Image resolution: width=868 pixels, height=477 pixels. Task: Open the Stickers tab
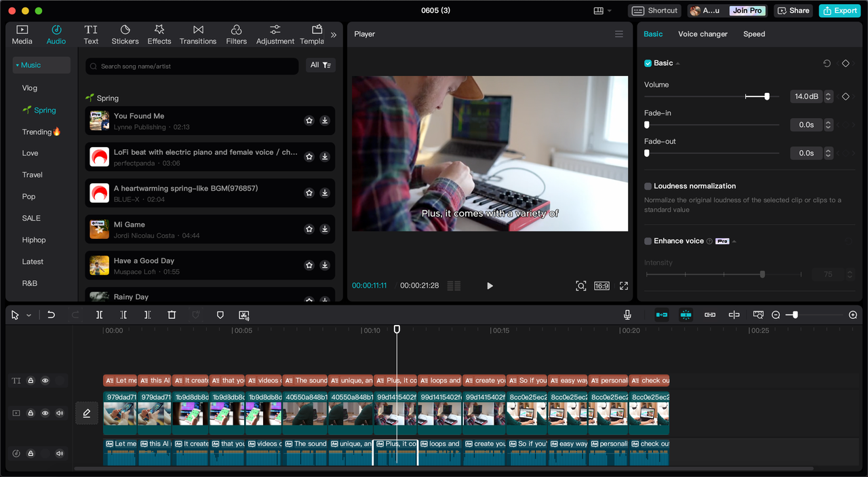coord(125,35)
